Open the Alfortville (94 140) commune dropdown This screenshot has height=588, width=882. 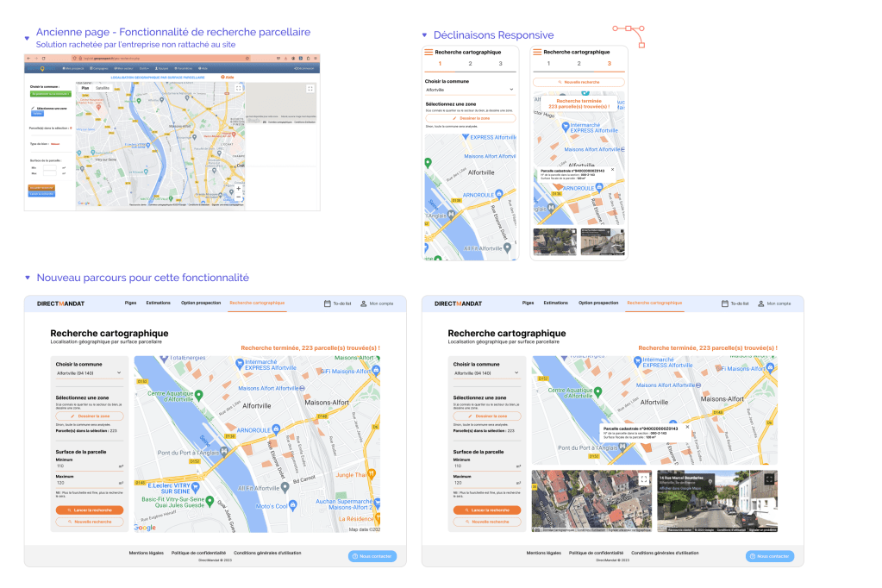89,373
